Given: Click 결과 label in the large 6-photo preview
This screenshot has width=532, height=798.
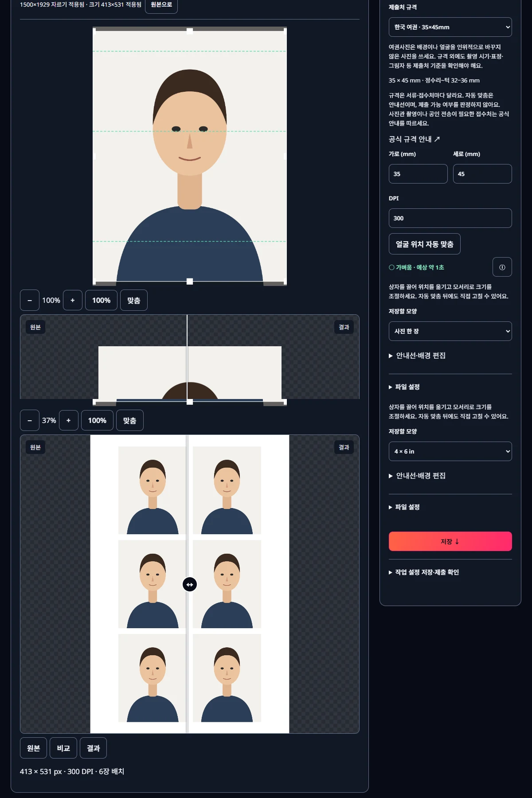Looking at the screenshot, I should click(344, 447).
